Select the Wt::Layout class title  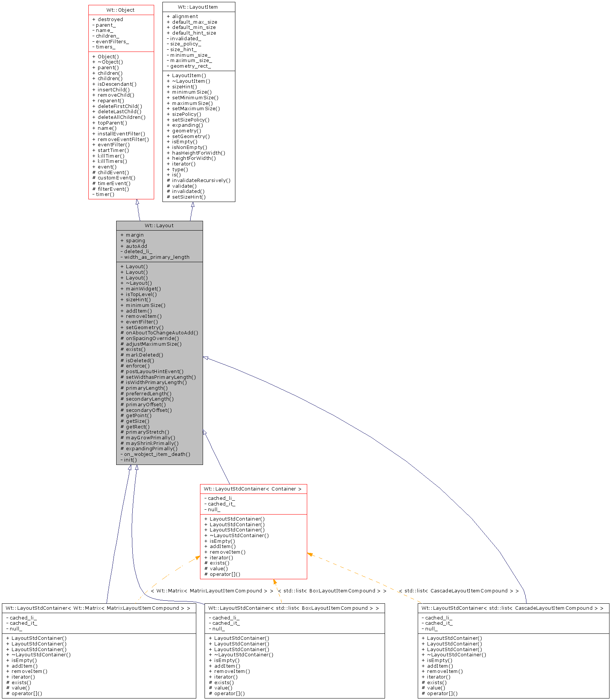[x=159, y=226]
